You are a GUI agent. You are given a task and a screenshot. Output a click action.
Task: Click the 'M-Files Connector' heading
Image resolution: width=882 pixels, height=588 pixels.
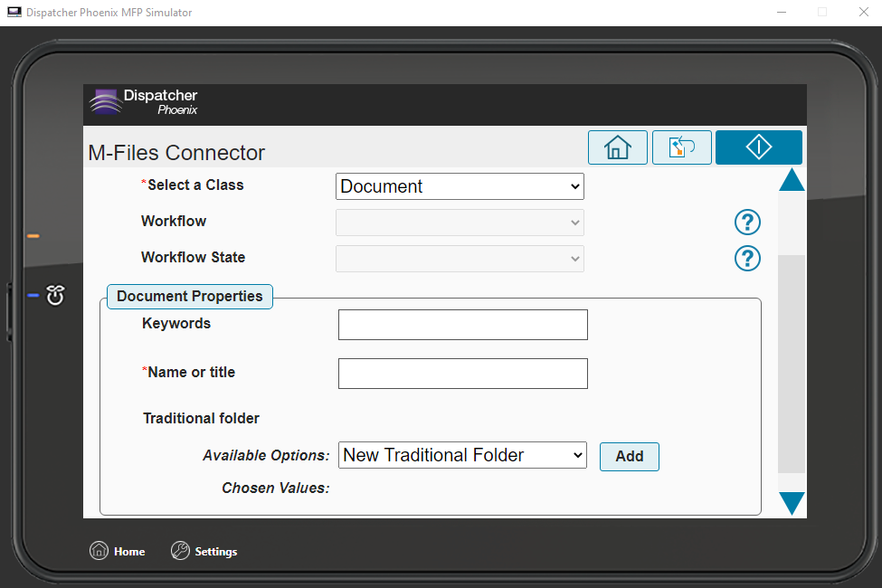176,153
